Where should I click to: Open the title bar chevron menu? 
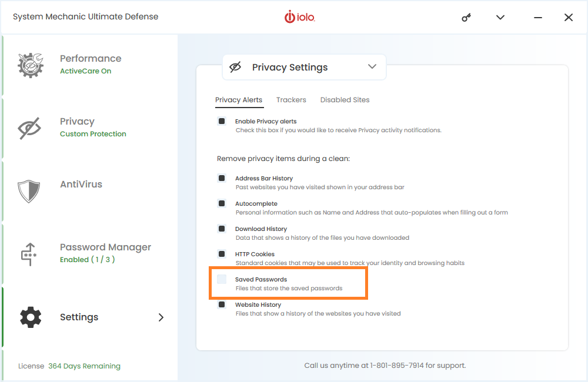(500, 17)
